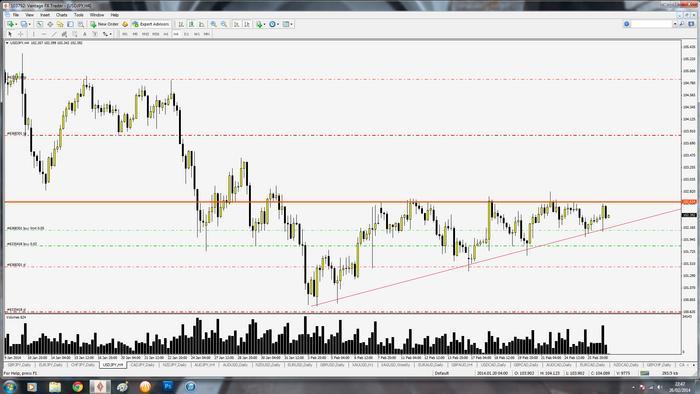Click the Expert Advisors button
This screenshot has width=700, height=394.
pyautogui.click(x=151, y=24)
